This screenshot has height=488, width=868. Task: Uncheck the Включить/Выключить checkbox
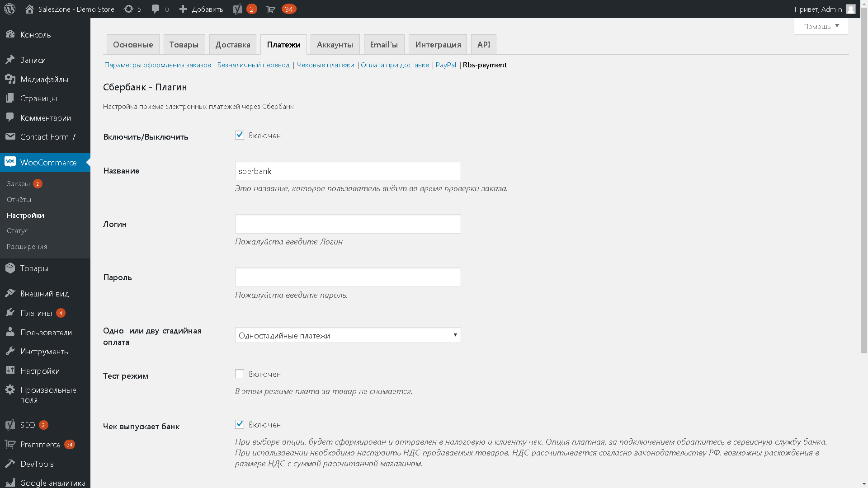pos(240,135)
